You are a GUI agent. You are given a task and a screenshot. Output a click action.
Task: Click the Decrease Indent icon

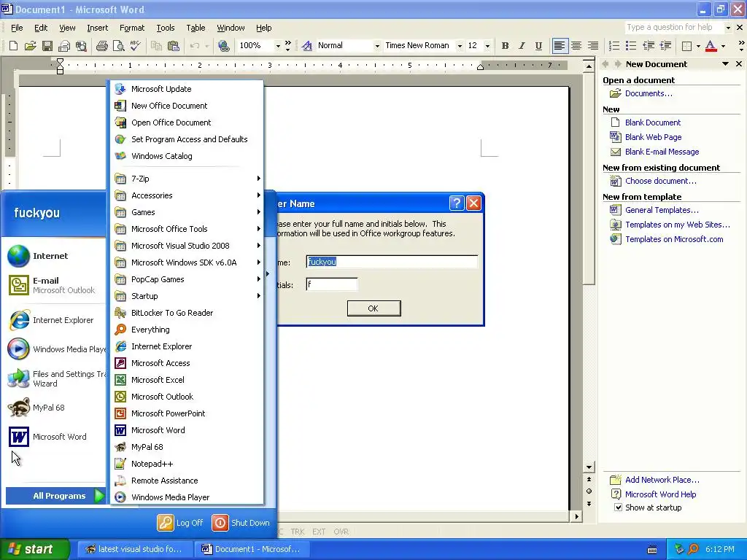pos(649,46)
